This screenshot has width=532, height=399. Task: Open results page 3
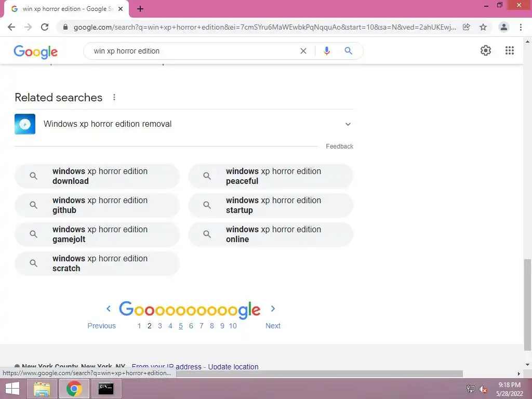[x=160, y=326]
